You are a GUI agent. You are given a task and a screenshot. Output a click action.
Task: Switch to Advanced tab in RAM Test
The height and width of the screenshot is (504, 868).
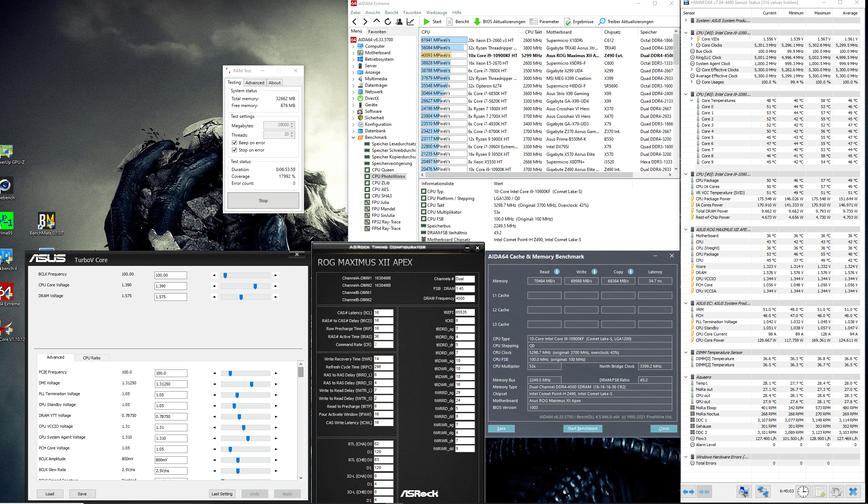pos(255,83)
